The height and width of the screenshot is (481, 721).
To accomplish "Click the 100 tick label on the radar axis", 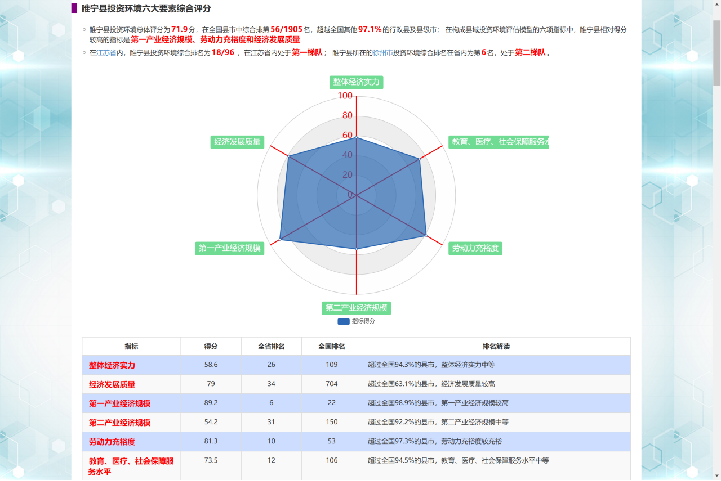I will click(345, 96).
